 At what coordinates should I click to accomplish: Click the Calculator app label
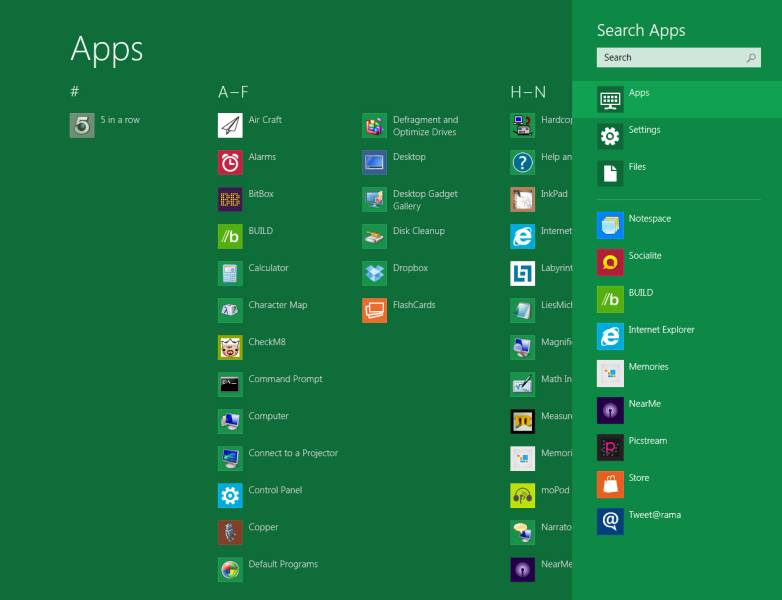coord(268,268)
